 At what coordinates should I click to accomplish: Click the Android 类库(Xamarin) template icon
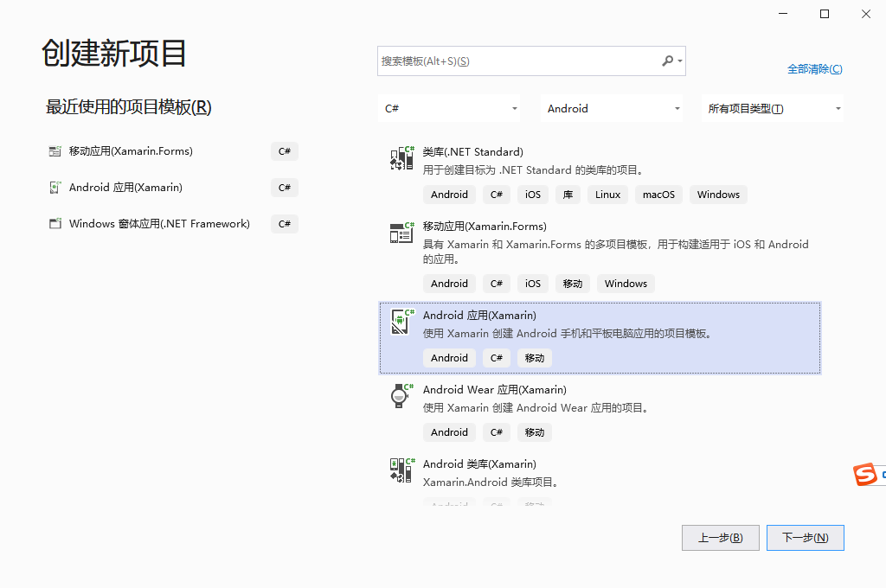point(401,470)
